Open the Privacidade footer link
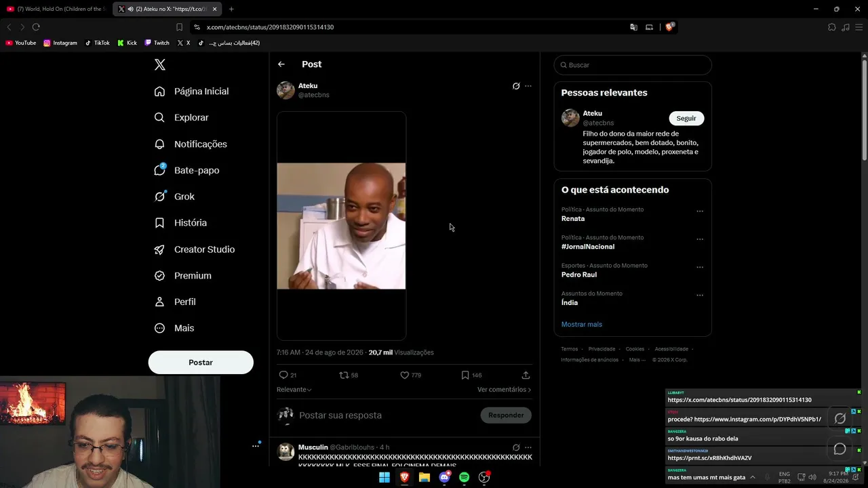Viewport: 868px width, 488px height. [602, 349]
